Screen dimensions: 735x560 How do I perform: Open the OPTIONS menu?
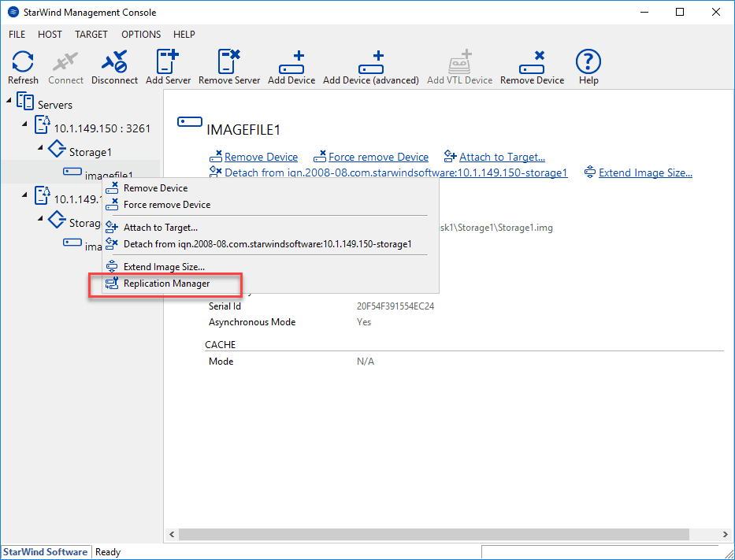141,34
